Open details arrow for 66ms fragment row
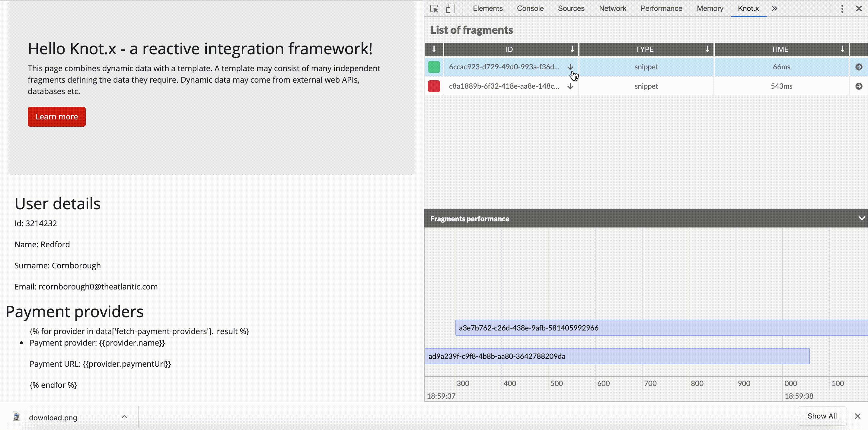 (x=859, y=67)
